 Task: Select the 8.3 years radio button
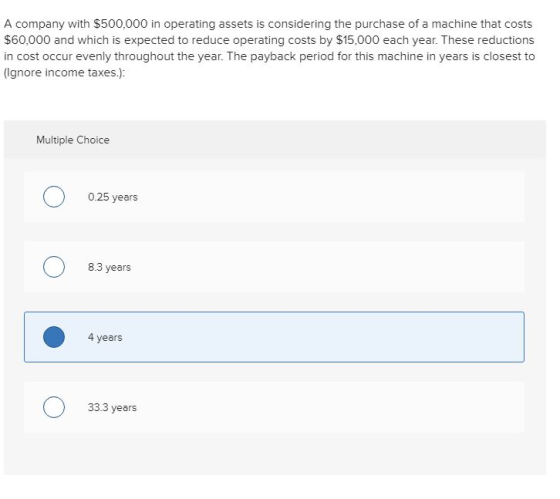pyautogui.click(x=54, y=267)
